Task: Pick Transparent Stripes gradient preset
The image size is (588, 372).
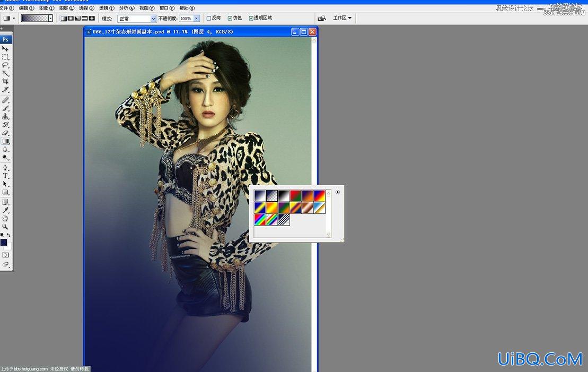Action: 284,220
